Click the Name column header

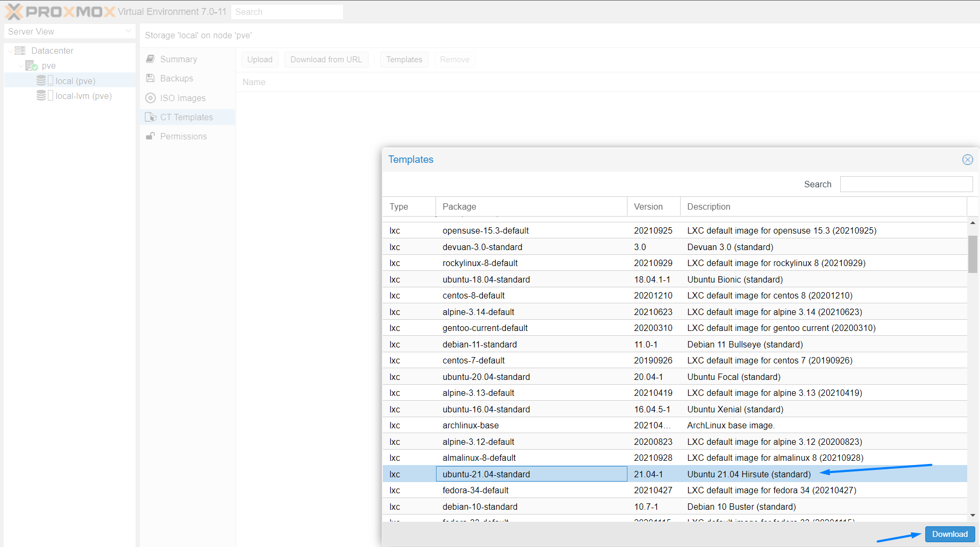point(254,82)
